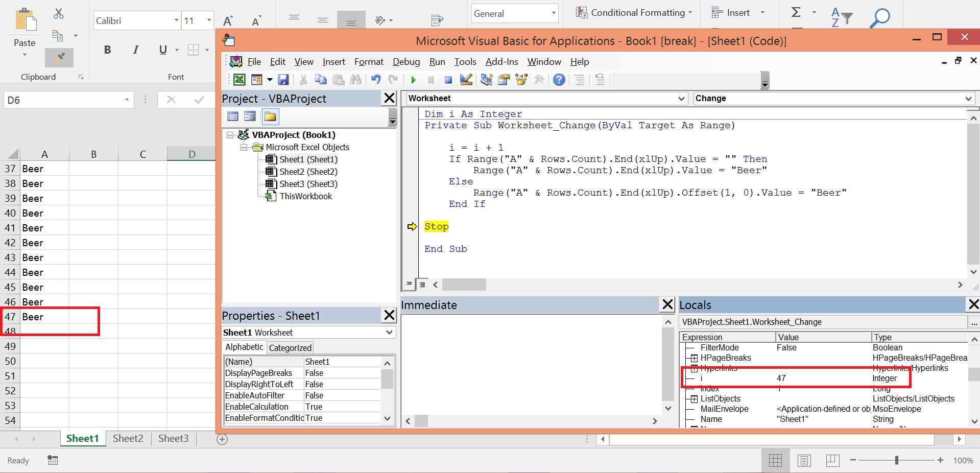980x473 pixels.
Task: Click Increase Font Size icon in Excel
Action: pyautogui.click(x=228, y=20)
